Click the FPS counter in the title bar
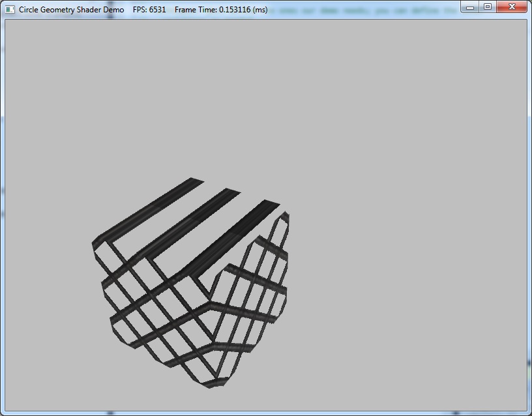532x416 pixels. [149, 10]
